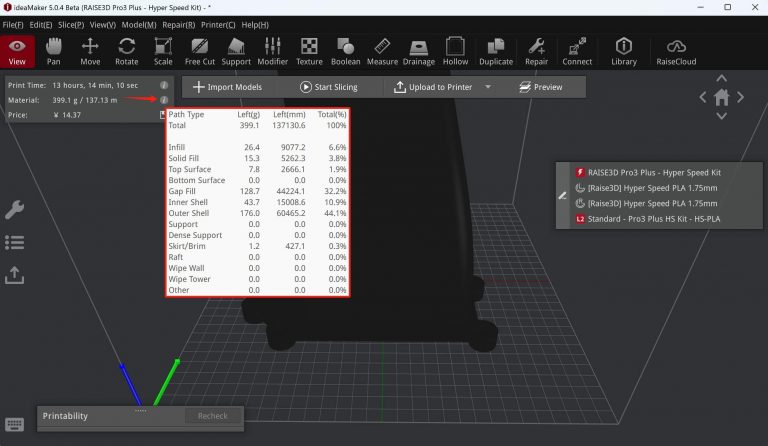Click the Material info icon
This screenshot has width=768, height=446.
click(x=164, y=100)
